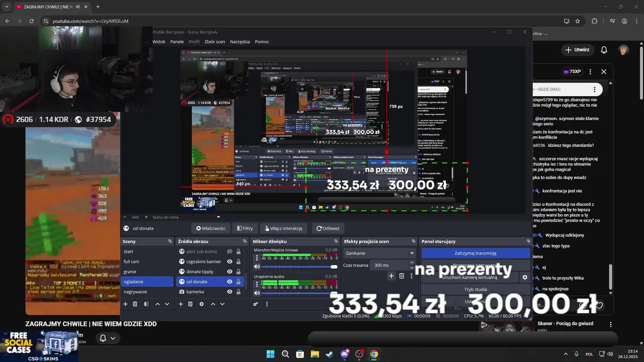Undock the Sceny panel float icon
This screenshot has height=362, width=644.
(x=170, y=241)
